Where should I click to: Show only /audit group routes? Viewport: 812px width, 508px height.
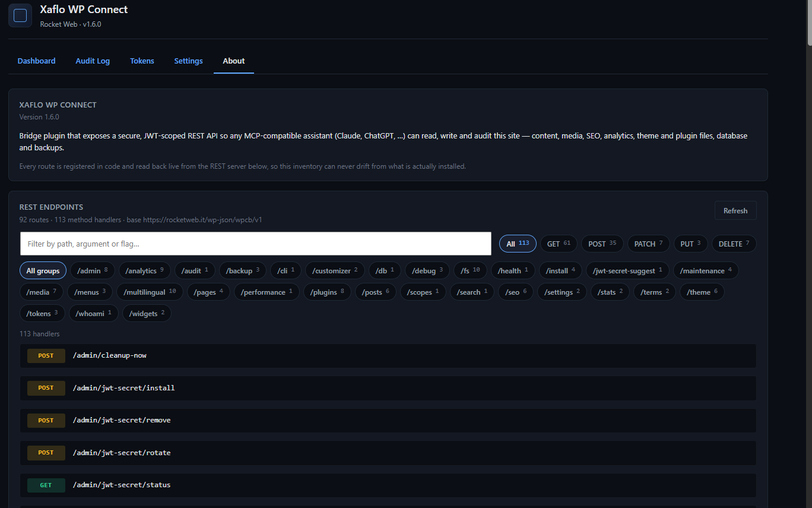coord(195,271)
